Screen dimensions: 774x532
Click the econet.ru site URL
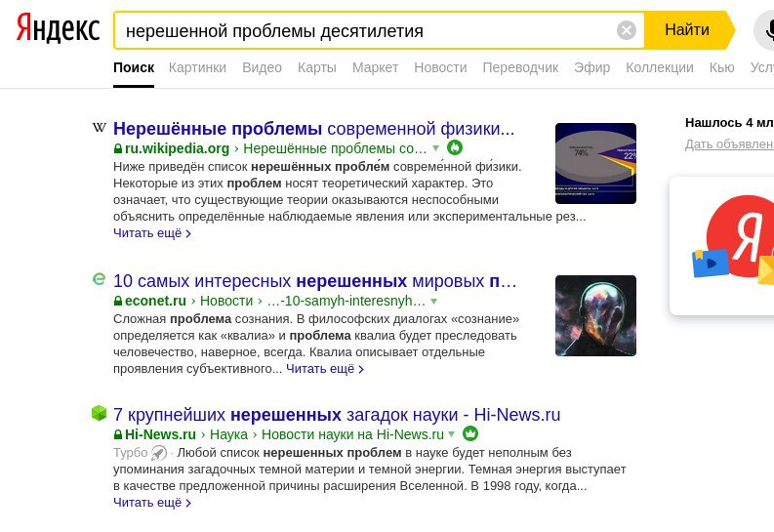click(x=155, y=301)
